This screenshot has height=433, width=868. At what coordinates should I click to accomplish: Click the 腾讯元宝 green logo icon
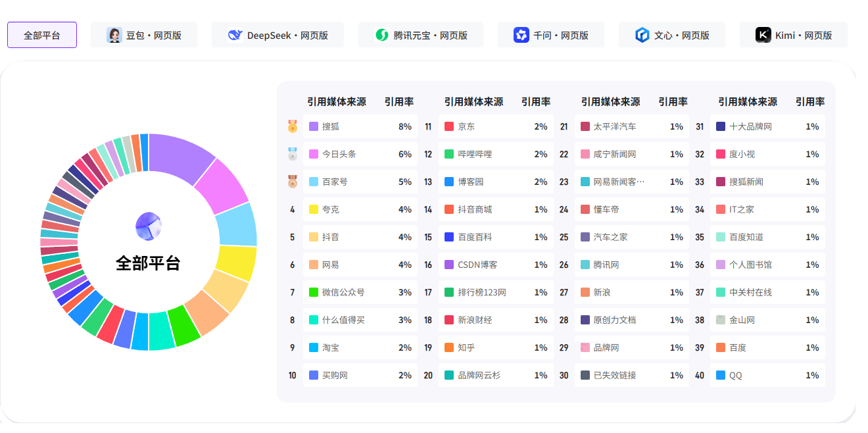click(x=382, y=36)
